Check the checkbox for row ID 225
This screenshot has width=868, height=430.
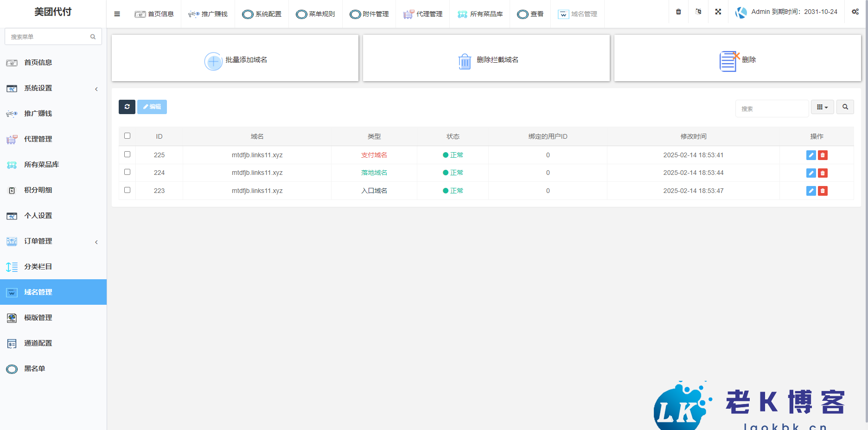[x=127, y=154]
